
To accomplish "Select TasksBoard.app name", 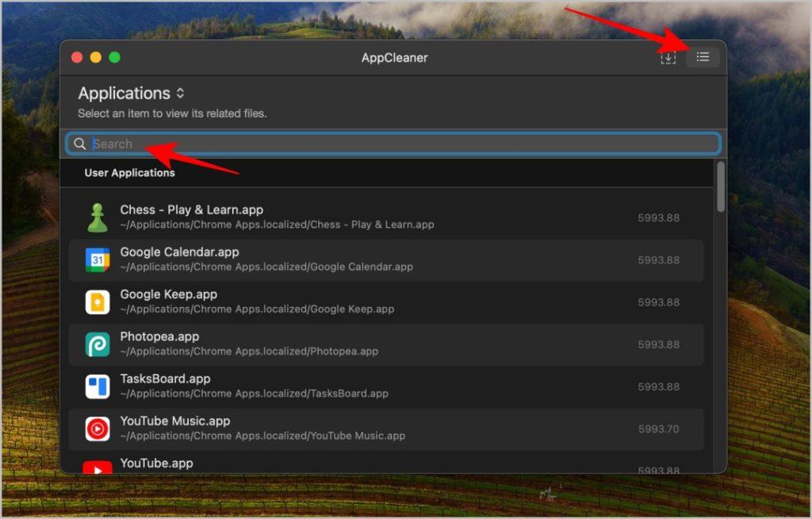I will click(x=165, y=379).
